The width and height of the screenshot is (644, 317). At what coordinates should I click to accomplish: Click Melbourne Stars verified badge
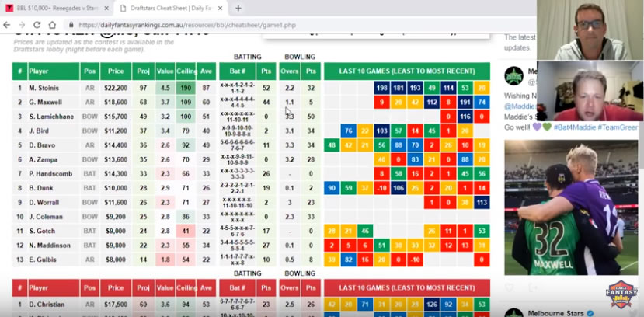tap(591, 313)
